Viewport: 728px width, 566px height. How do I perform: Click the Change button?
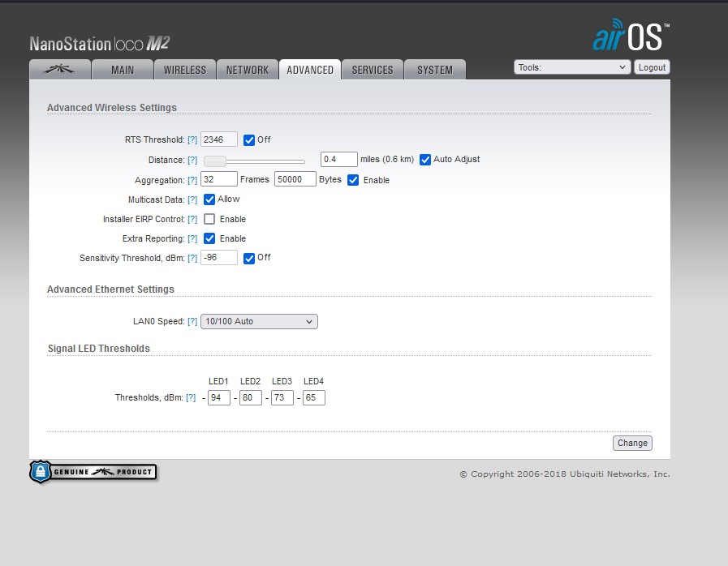click(632, 443)
